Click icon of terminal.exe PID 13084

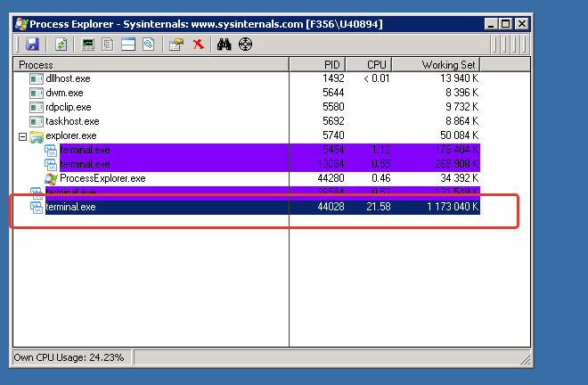[51, 164]
